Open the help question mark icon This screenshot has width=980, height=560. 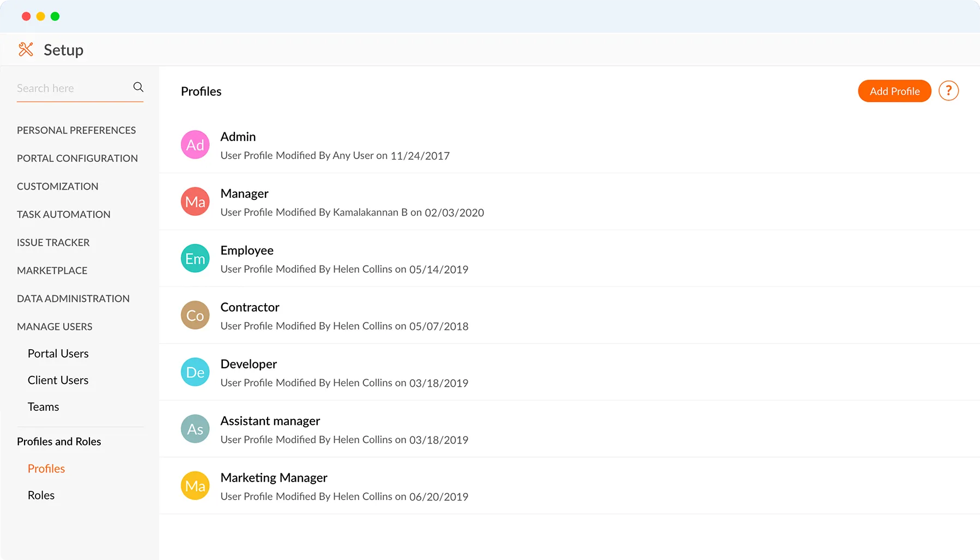pyautogui.click(x=948, y=90)
